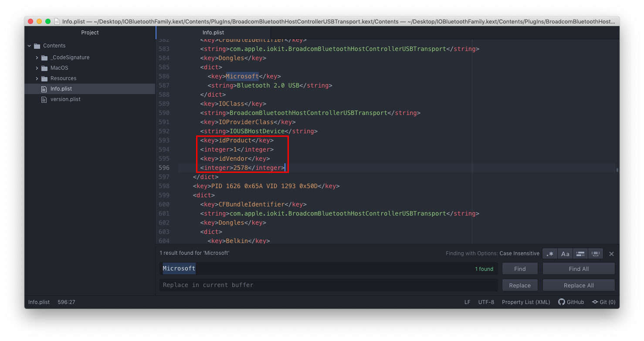Click the Replace All button
Image resolution: width=644 pixels, height=341 pixels.
pos(579,285)
